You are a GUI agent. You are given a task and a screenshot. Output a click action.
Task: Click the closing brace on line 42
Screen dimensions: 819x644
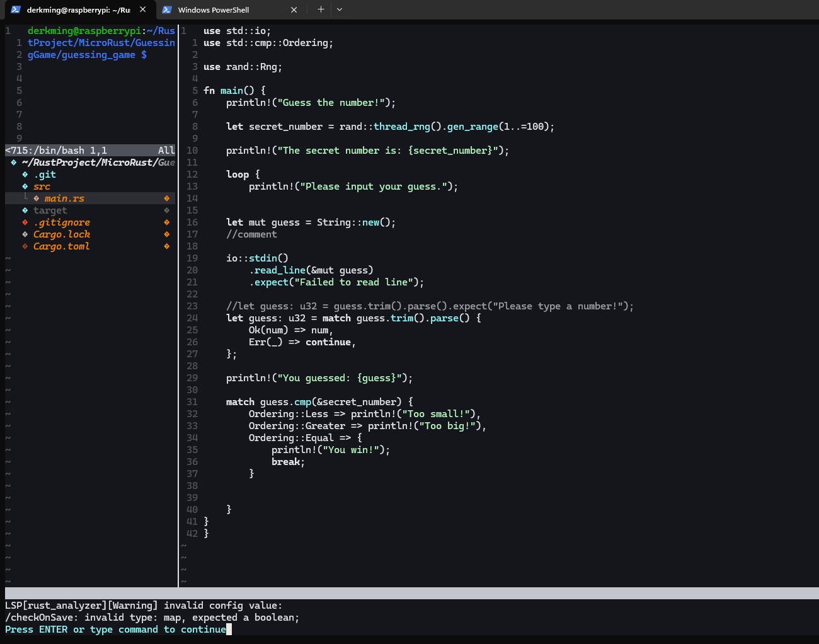pyautogui.click(x=206, y=534)
